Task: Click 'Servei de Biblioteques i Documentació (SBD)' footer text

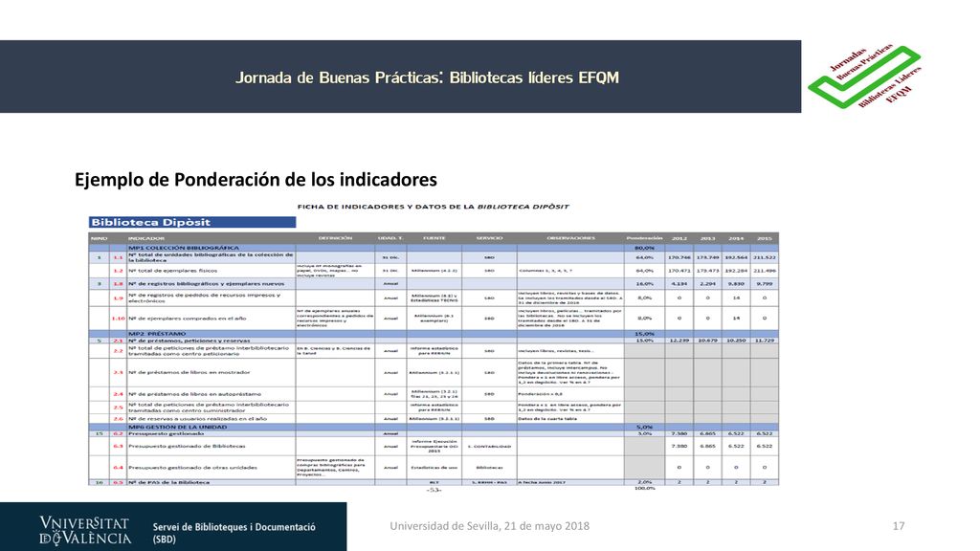Action: coord(234,533)
